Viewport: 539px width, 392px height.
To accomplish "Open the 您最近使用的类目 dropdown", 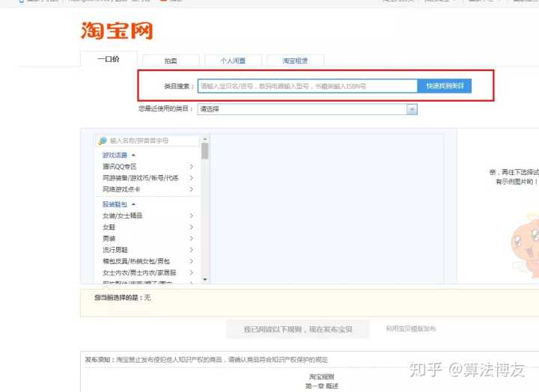I will [412, 109].
